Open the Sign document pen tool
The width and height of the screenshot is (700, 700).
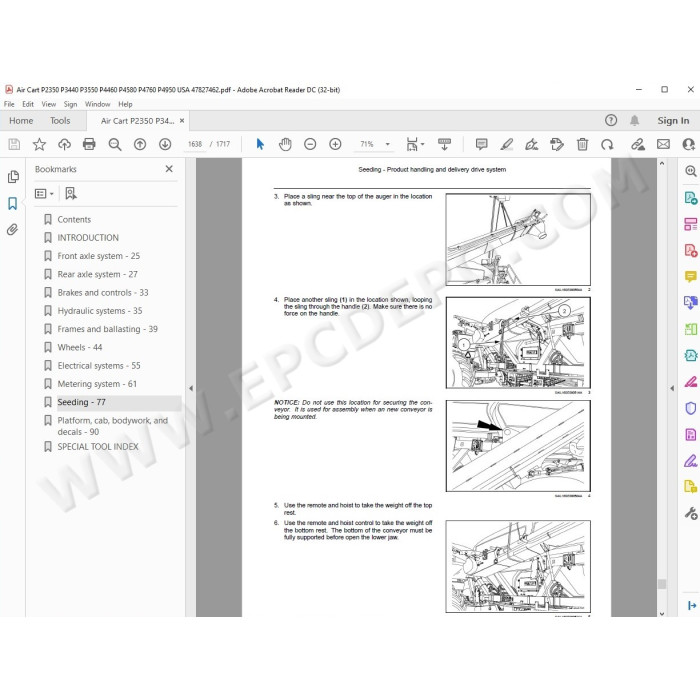531,144
